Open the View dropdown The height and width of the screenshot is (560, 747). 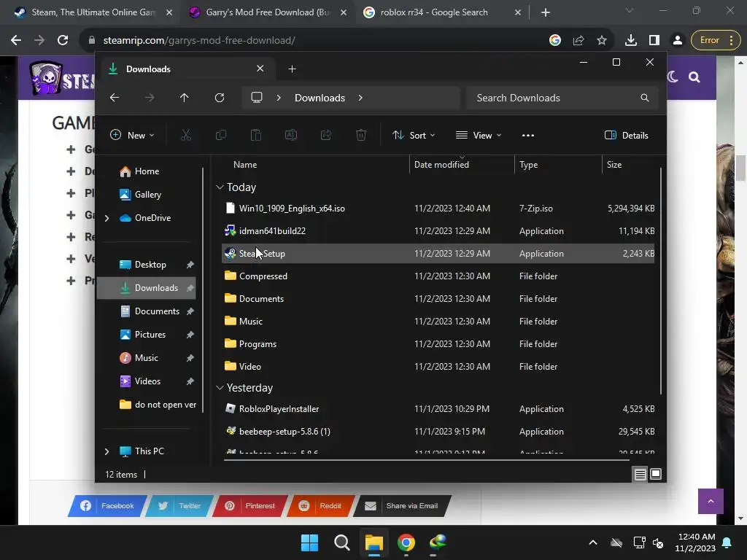coord(479,135)
